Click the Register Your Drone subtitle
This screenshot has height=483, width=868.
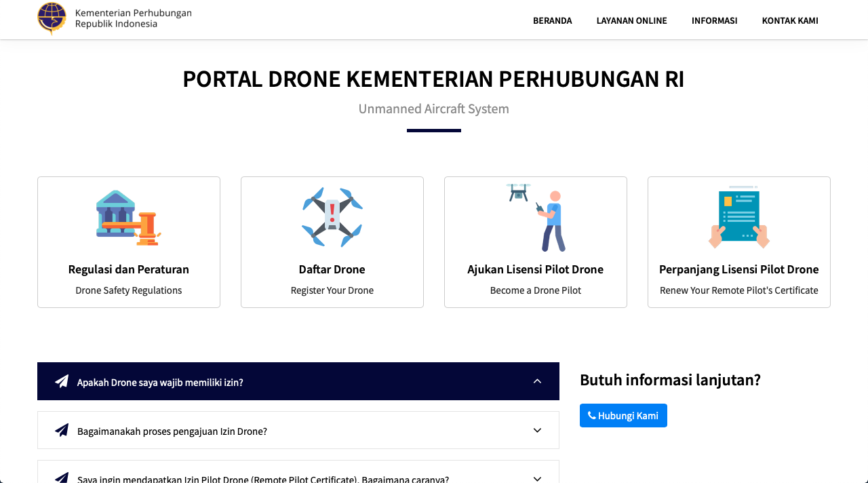coord(332,290)
